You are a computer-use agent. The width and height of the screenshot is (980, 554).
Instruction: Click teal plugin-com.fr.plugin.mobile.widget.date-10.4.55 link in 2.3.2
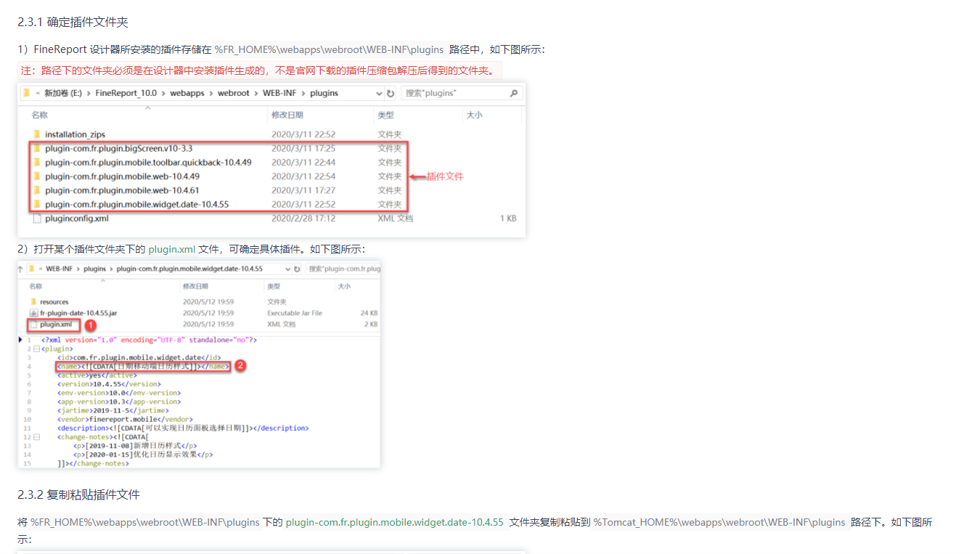click(394, 522)
